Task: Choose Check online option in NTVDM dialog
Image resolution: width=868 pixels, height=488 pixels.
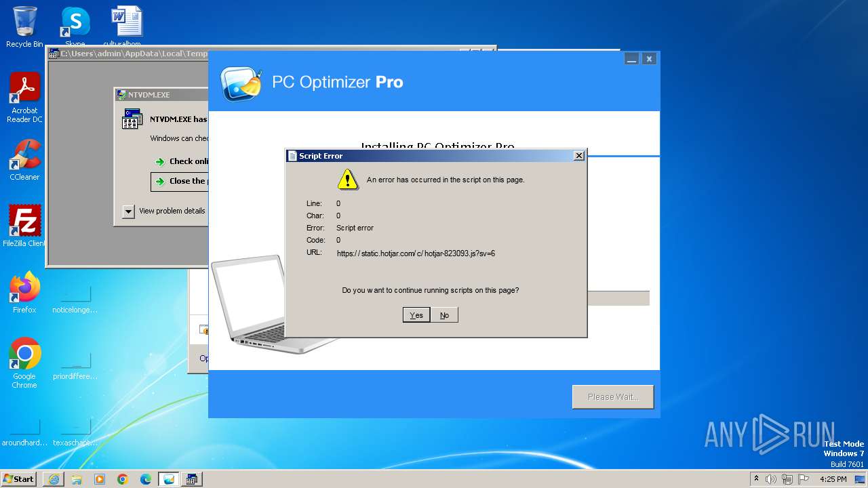Action: (x=181, y=161)
